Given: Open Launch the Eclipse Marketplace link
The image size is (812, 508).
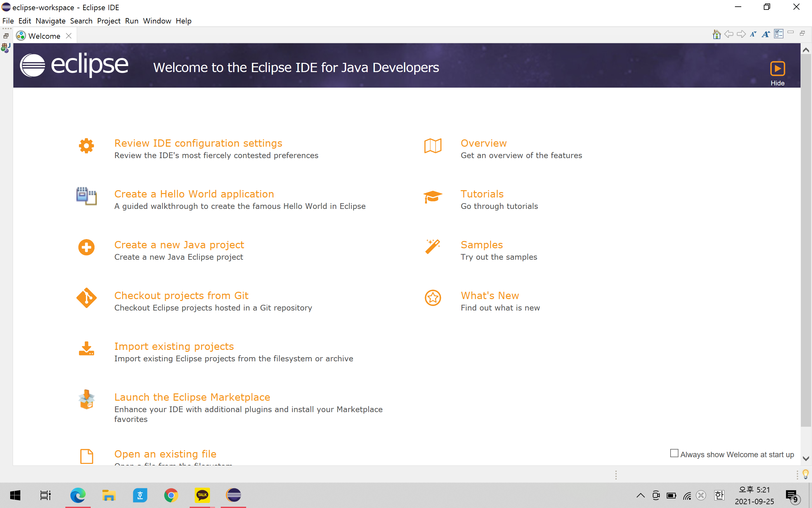Looking at the screenshot, I should [x=192, y=397].
